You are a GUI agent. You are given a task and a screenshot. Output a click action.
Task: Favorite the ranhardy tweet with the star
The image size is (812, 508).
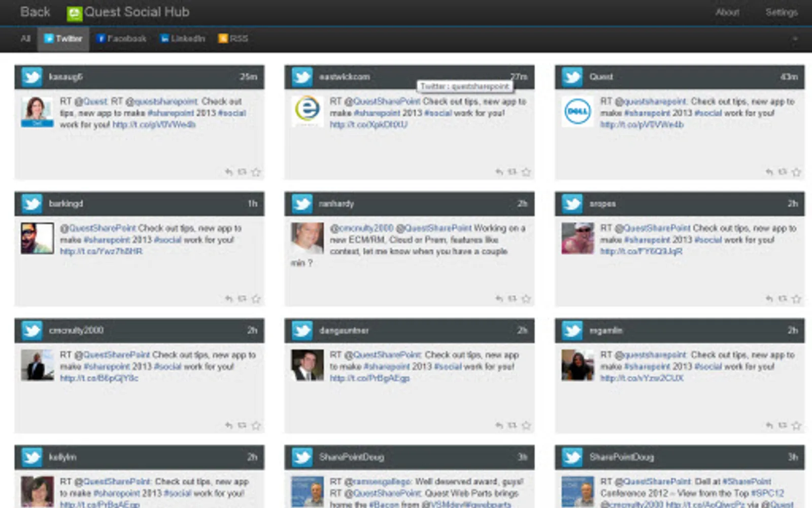526,299
